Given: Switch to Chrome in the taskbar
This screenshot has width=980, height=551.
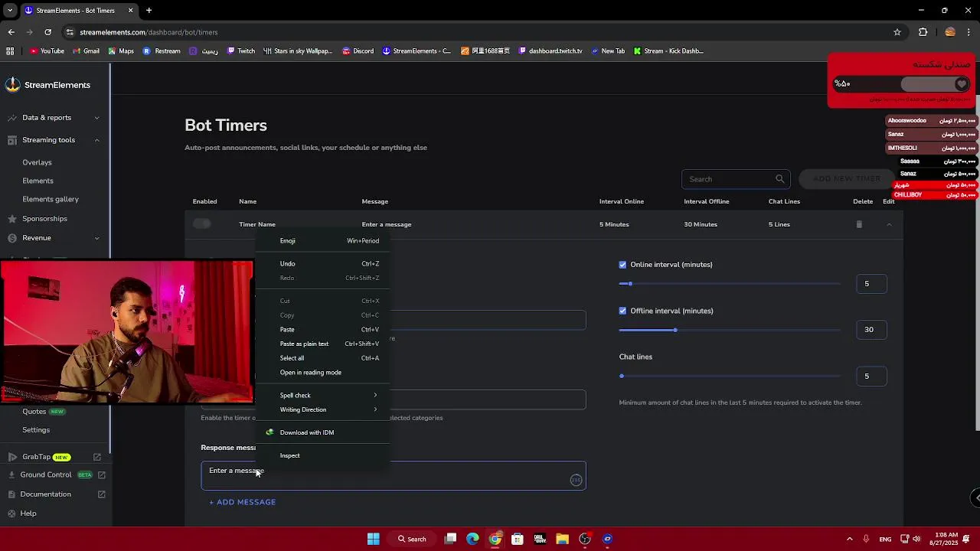Looking at the screenshot, I should tap(495, 539).
